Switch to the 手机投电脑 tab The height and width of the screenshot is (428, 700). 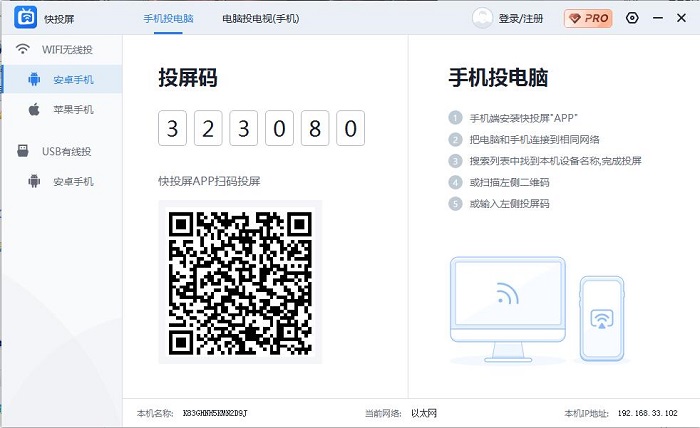(168, 18)
